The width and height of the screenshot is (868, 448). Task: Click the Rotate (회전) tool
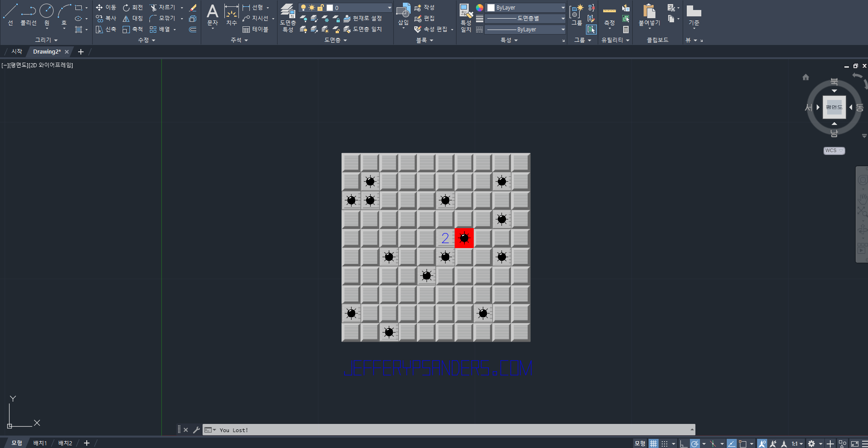point(133,8)
